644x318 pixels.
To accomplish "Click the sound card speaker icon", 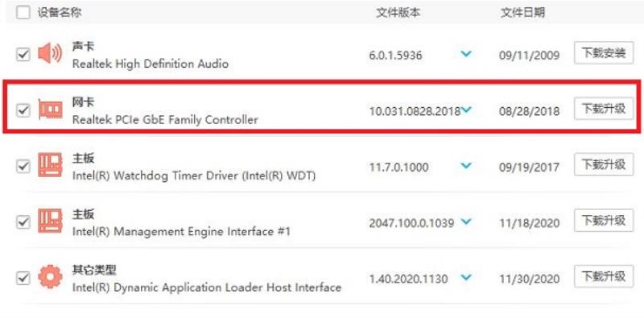I will tap(50, 54).
